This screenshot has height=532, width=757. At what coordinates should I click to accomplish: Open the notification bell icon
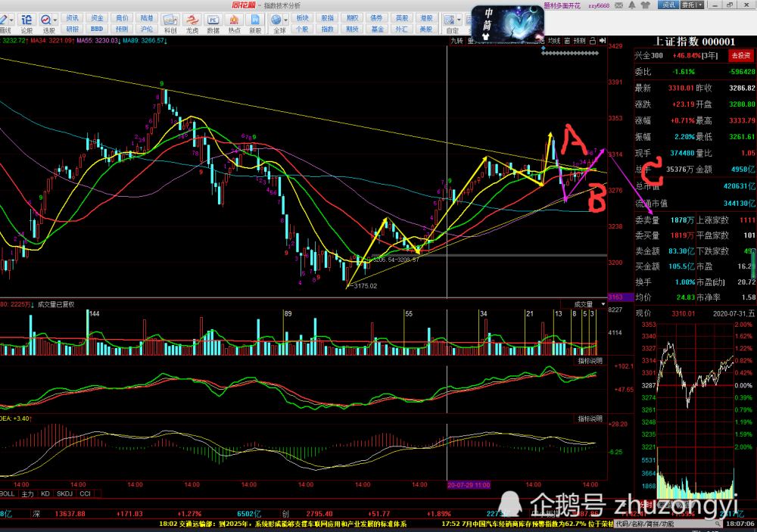click(632, 5)
